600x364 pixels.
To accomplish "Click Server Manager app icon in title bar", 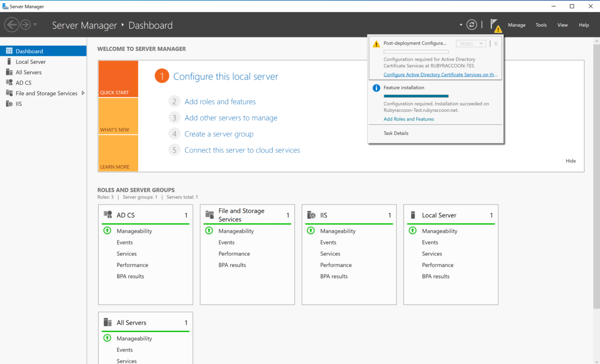I will point(5,6).
